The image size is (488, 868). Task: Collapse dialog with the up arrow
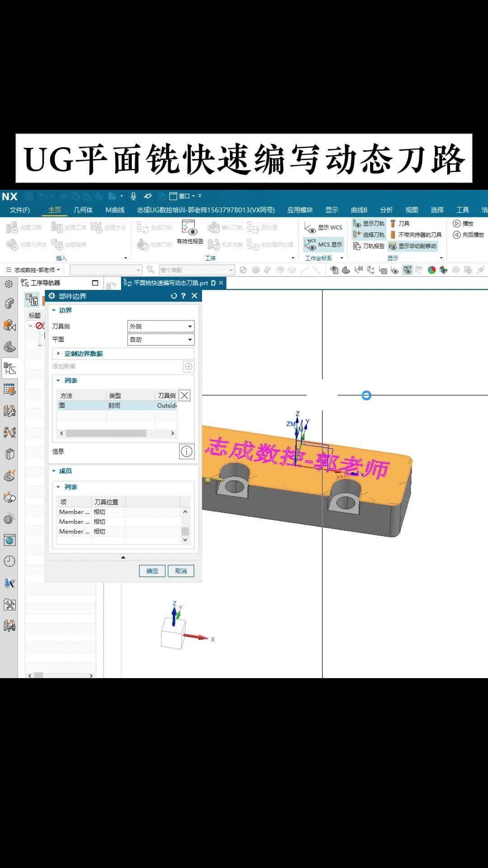coord(123,557)
